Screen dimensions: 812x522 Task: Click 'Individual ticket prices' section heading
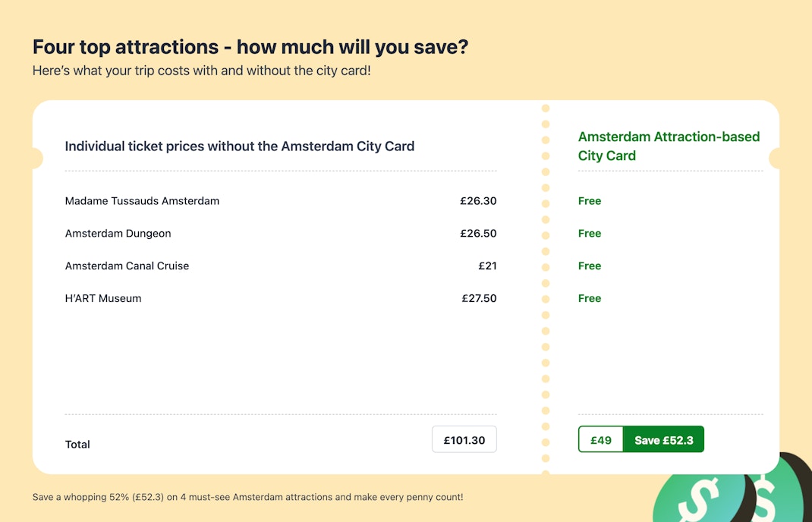[x=240, y=146]
